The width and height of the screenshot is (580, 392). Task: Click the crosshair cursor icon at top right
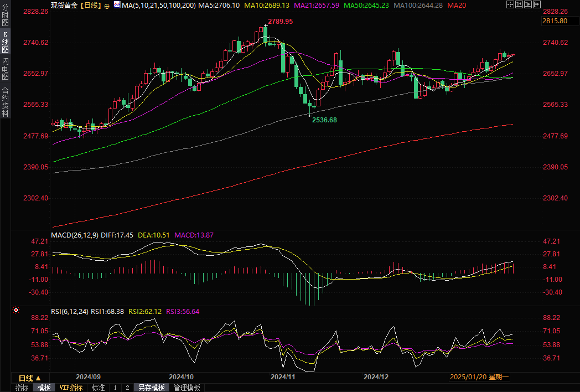point(510,4)
